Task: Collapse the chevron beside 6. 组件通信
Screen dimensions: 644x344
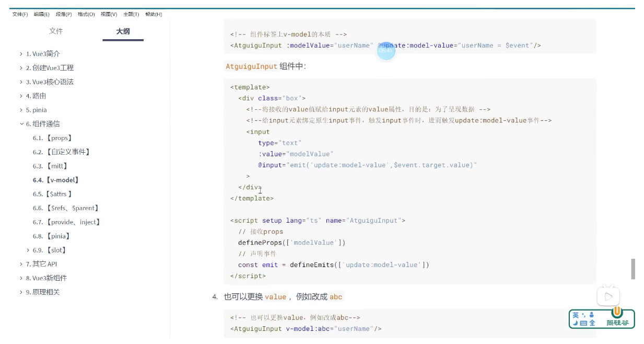Action: [21, 124]
